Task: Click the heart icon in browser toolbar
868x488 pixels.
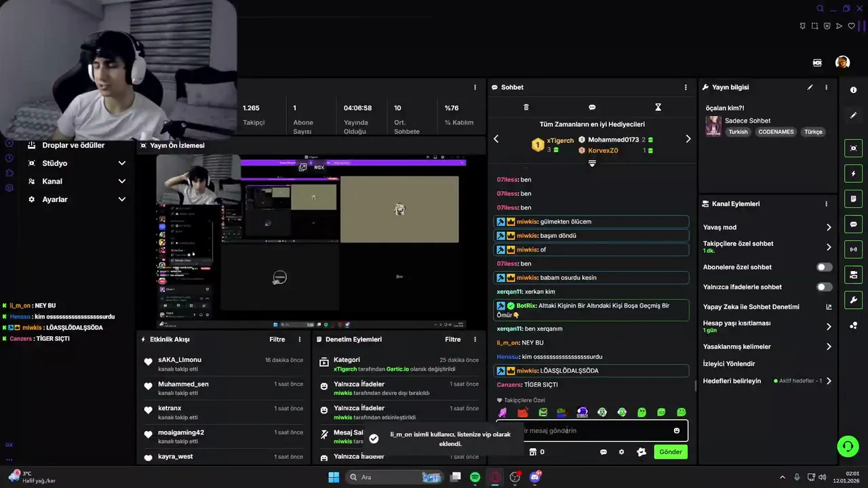Action: coord(852,26)
